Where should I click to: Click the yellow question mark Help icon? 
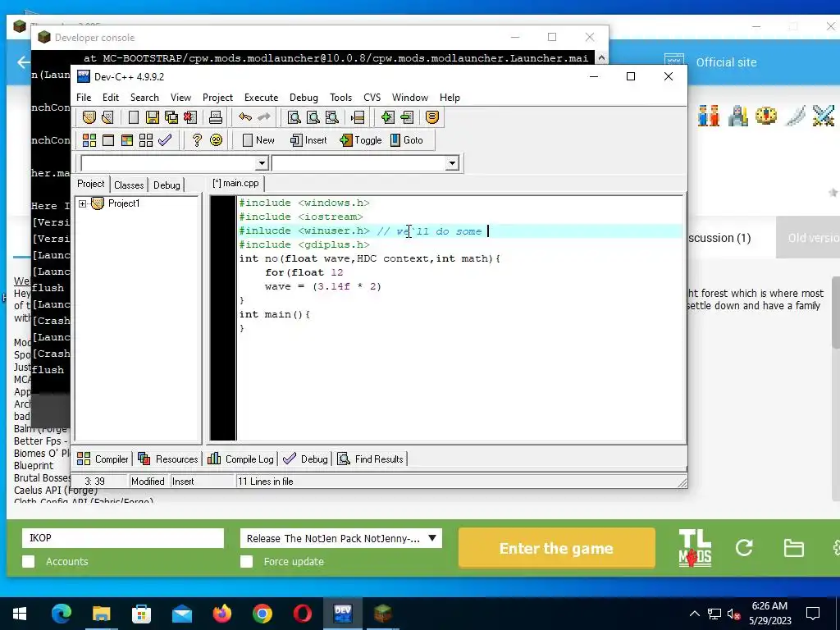click(197, 140)
